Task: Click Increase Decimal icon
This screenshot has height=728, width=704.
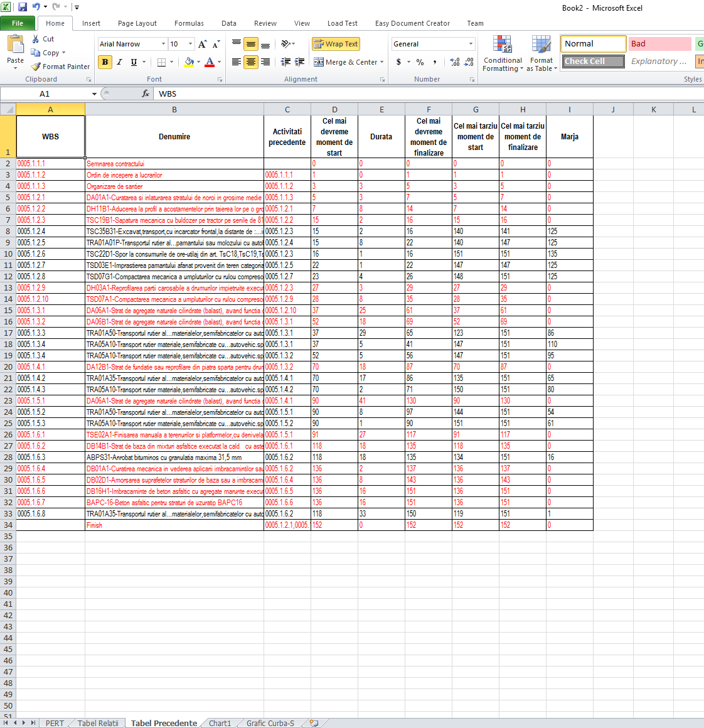Action: pyautogui.click(x=455, y=62)
